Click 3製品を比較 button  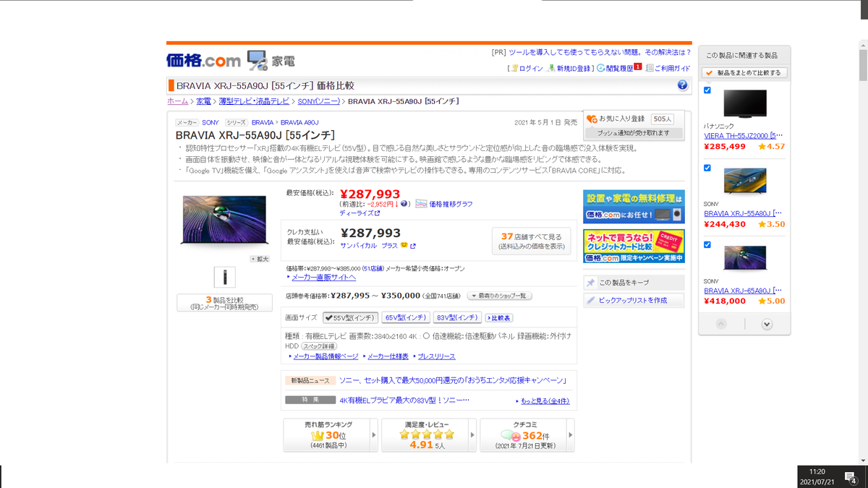click(x=224, y=303)
